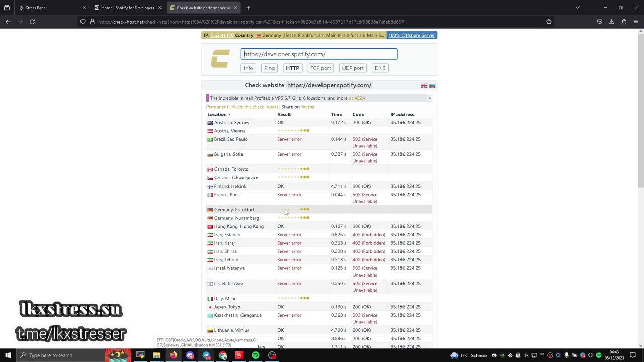Show tracking protection shield info
The height and width of the screenshot is (362, 644).
[83, 22]
